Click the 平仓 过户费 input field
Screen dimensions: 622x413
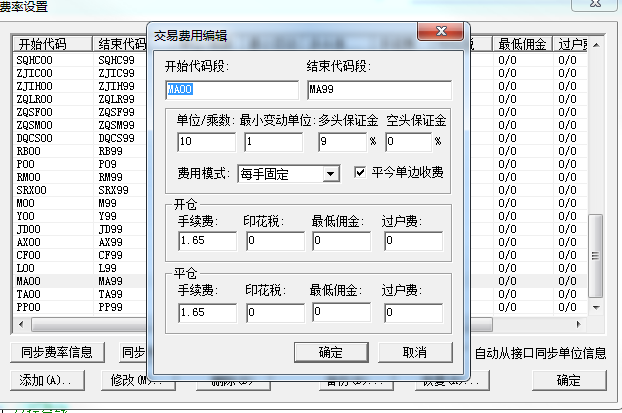pyautogui.click(x=412, y=312)
